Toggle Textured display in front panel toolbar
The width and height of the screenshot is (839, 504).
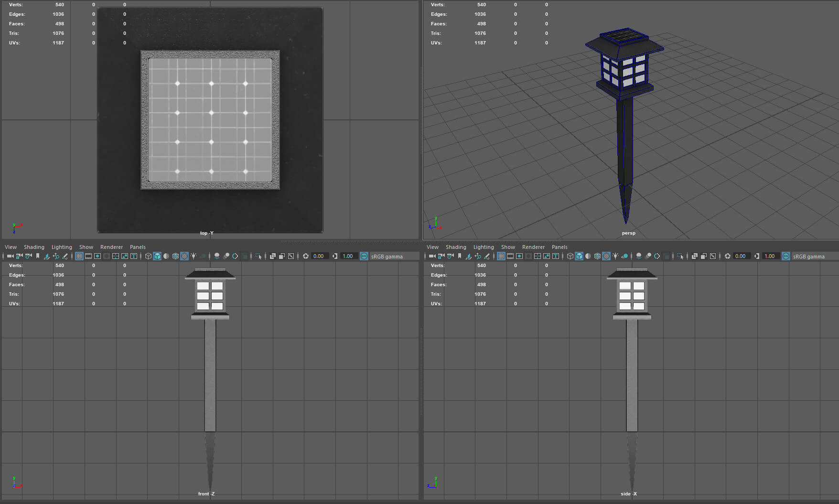pyautogui.click(x=184, y=256)
